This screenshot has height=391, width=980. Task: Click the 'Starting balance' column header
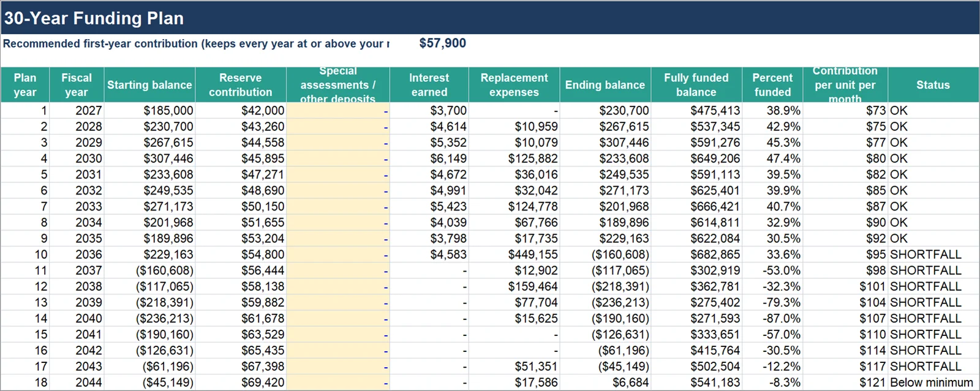pyautogui.click(x=149, y=84)
